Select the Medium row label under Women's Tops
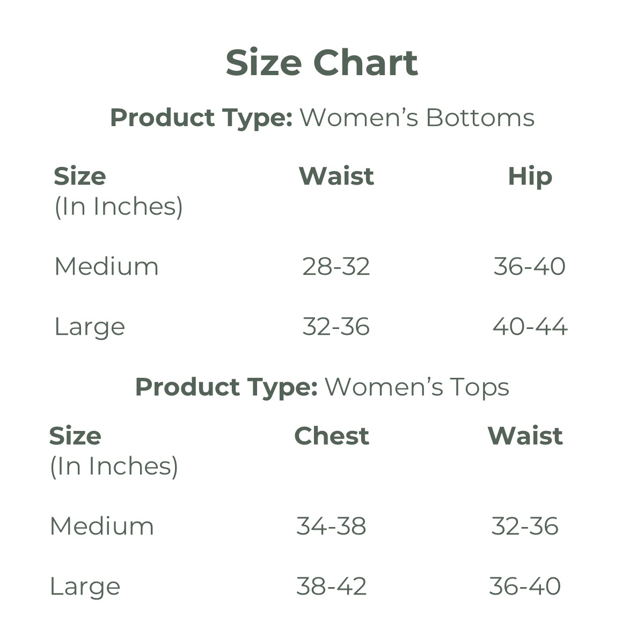Screen dimensions: 644x644 pos(101,526)
